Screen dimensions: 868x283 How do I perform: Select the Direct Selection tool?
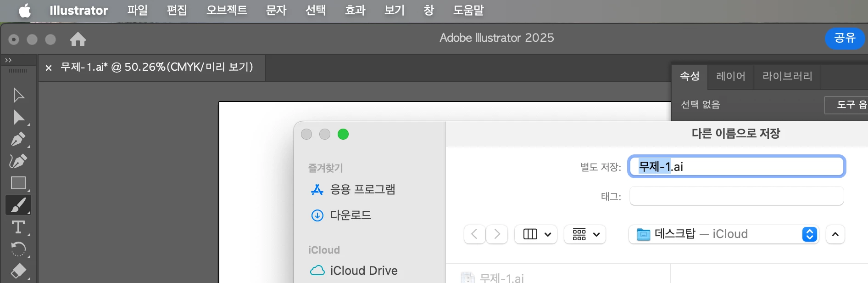coord(18,117)
